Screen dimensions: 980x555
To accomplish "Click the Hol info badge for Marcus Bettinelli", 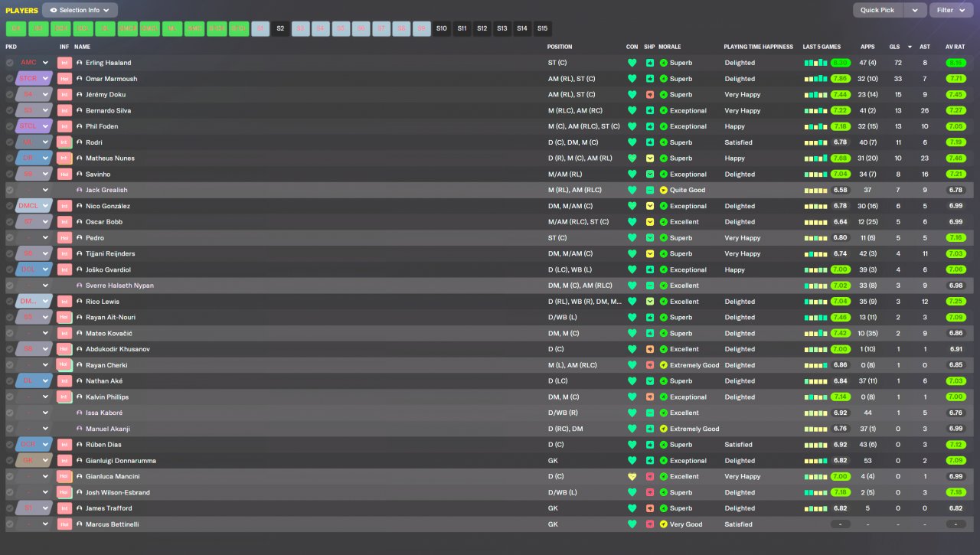I will [64, 524].
